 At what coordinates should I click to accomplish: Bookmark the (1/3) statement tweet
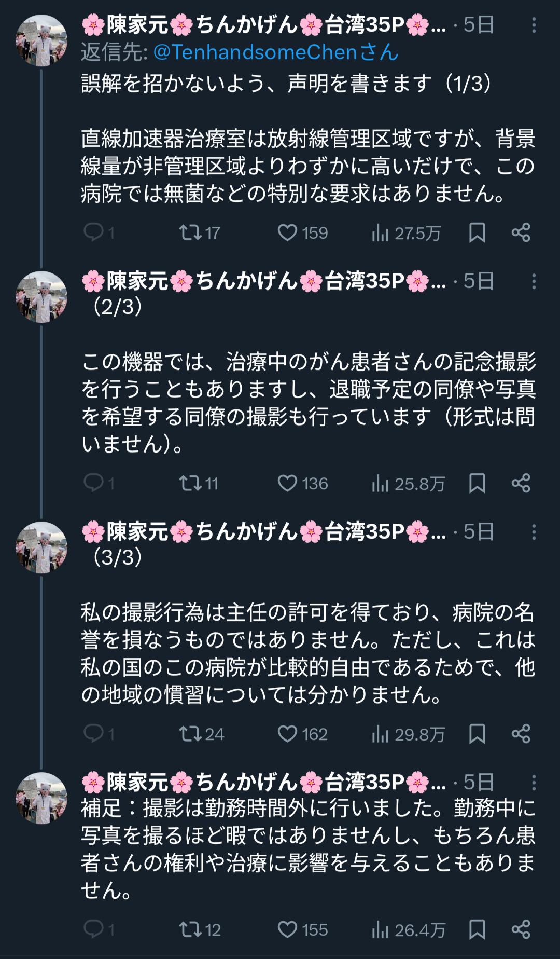477,232
